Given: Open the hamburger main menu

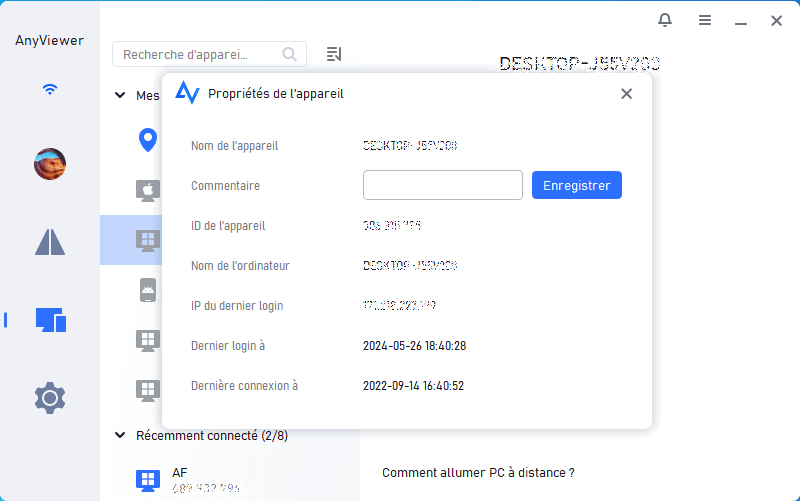Looking at the screenshot, I should point(705,20).
